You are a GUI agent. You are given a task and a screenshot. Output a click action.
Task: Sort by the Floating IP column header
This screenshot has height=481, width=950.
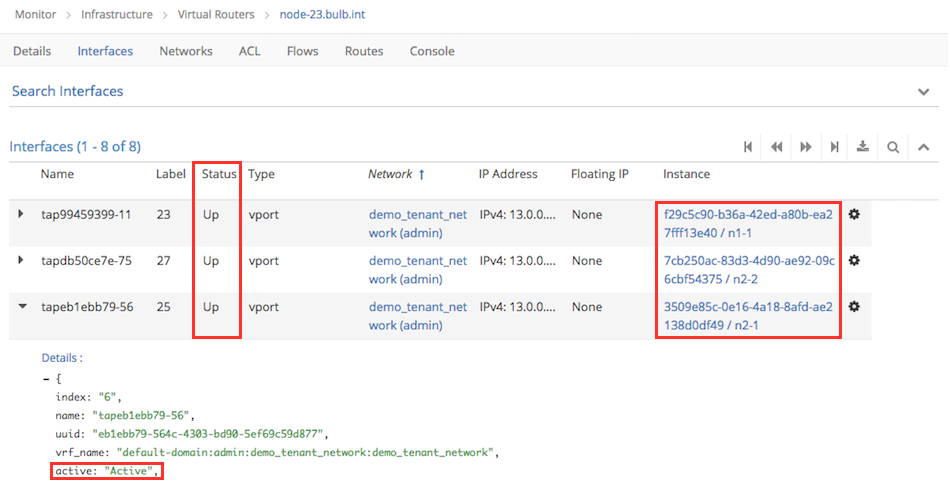point(600,174)
